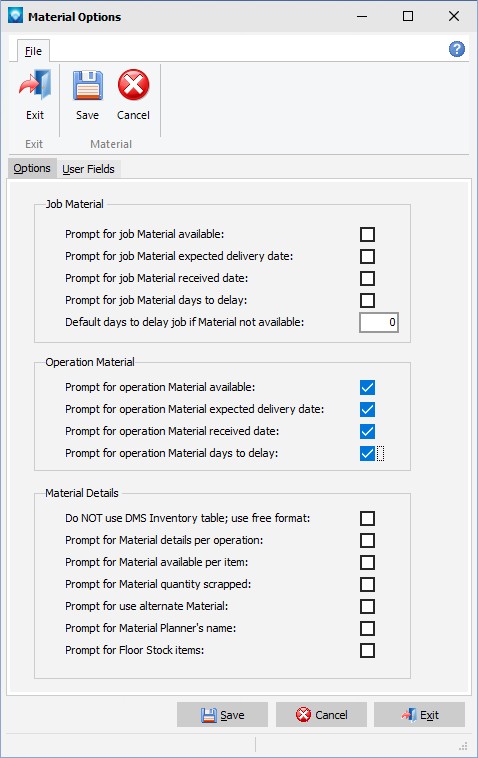Click the red Cancel ribbon icon
Image resolution: width=478 pixels, height=758 pixels.
(x=133, y=85)
